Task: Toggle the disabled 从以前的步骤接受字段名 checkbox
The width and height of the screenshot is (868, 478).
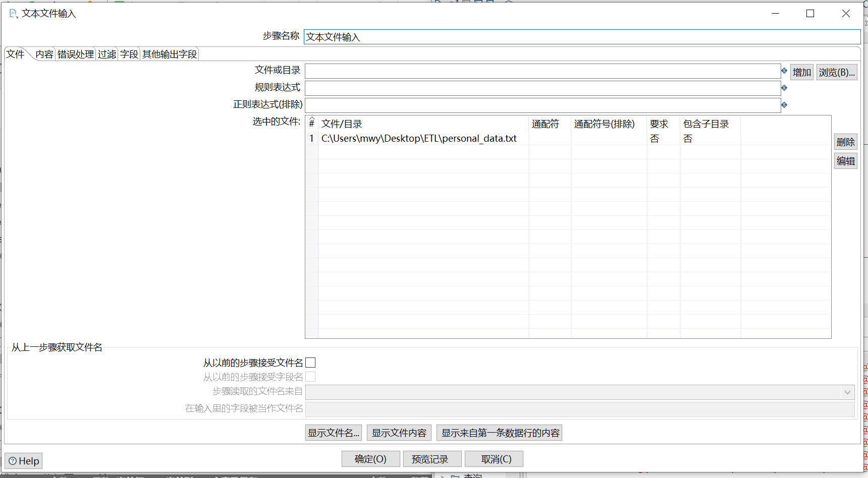Action: tap(310, 377)
